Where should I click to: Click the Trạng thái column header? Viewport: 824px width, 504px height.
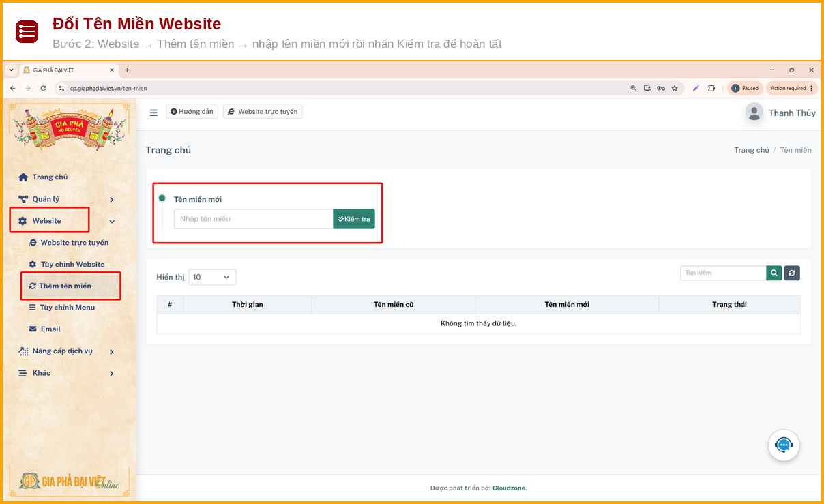click(x=729, y=305)
